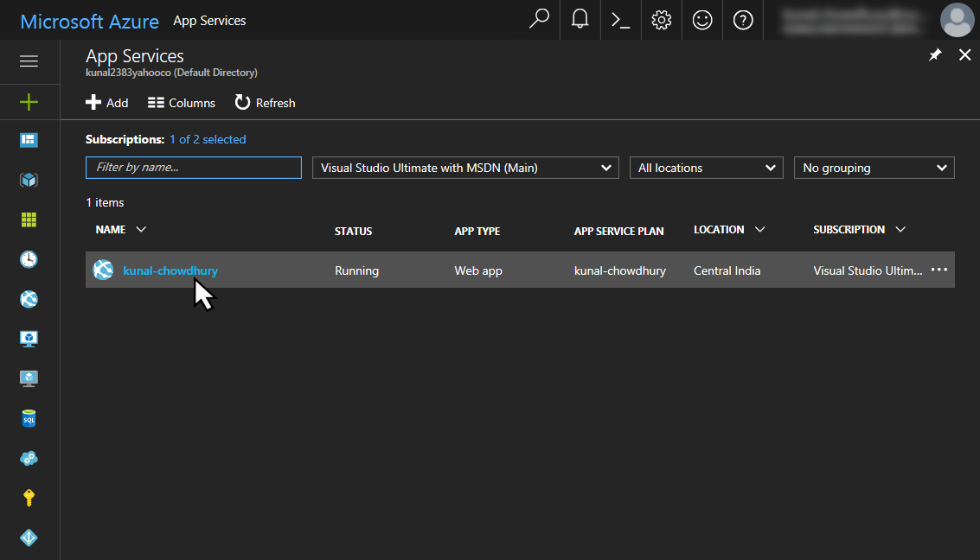
Task: Refresh the App Services list
Action: pyautogui.click(x=265, y=102)
